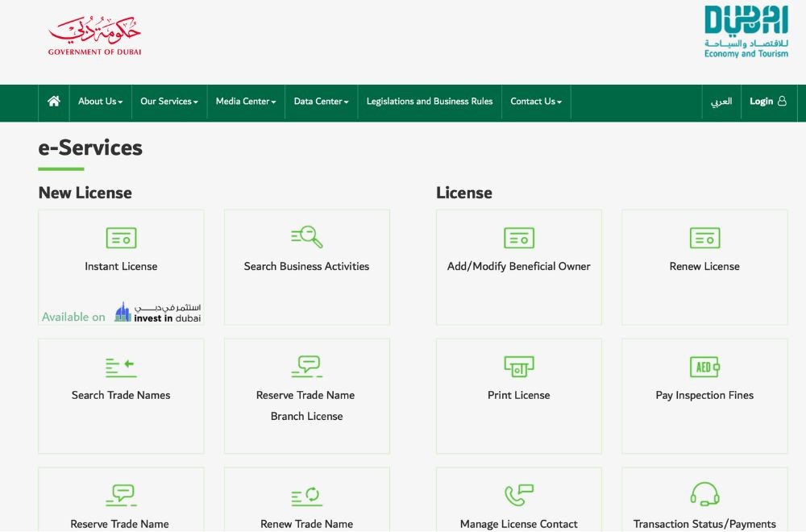
Task: Open the Media Center dropdown
Action: [x=246, y=102]
